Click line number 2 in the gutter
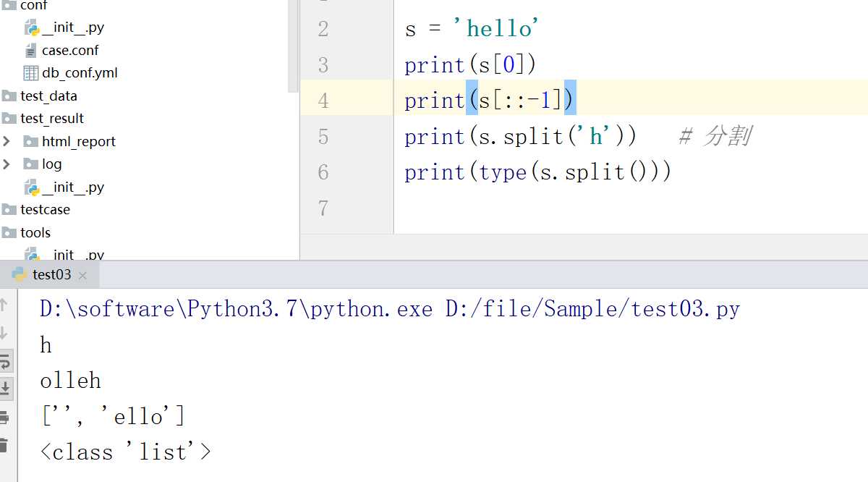The height and width of the screenshot is (482, 868). pyautogui.click(x=323, y=30)
